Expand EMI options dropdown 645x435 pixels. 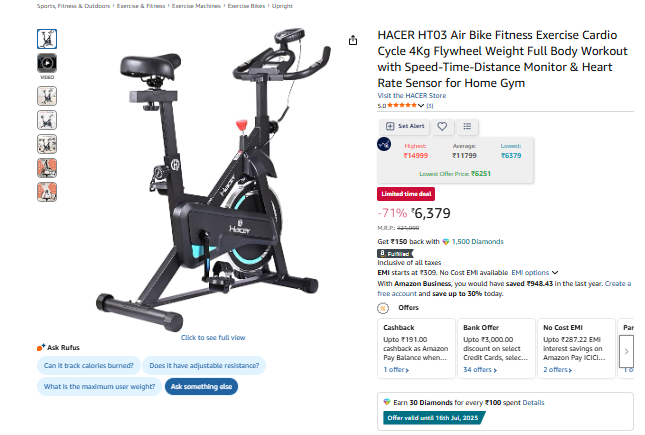click(535, 272)
